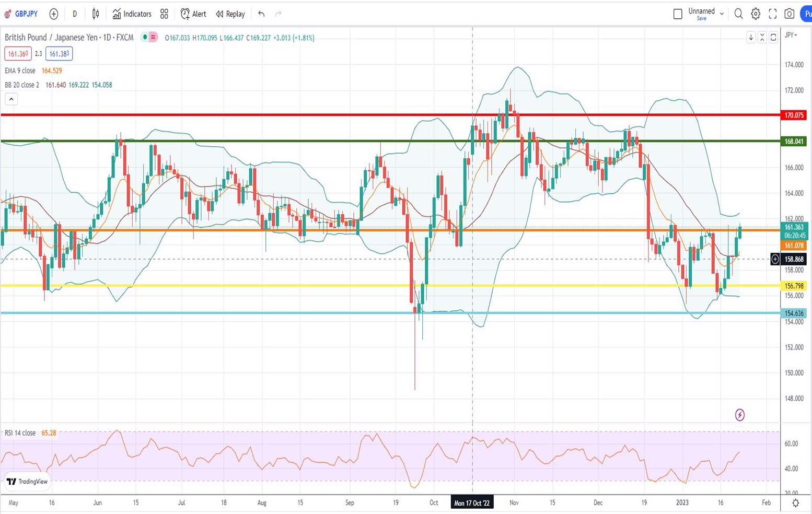812x514 pixels.
Task: Undo the last chart action
Action: click(x=261, y=14)
